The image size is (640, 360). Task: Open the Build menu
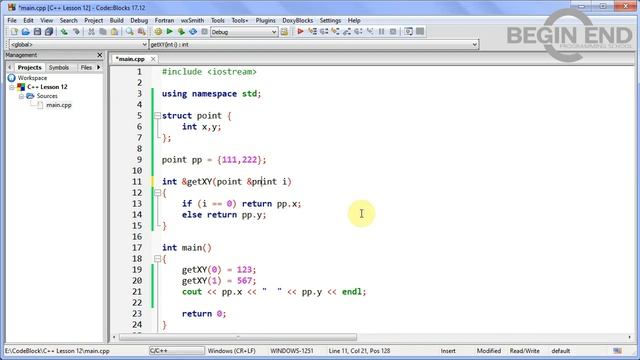(x=116, y=20)
